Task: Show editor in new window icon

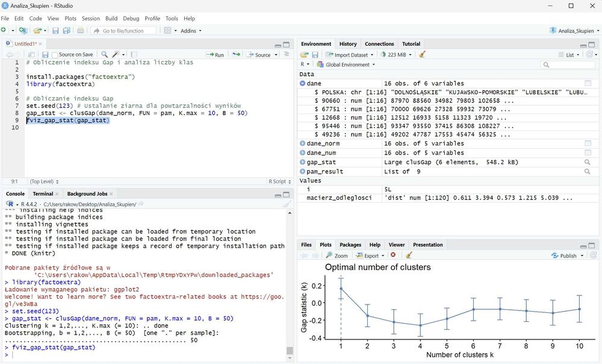Action: pos(32,55)
